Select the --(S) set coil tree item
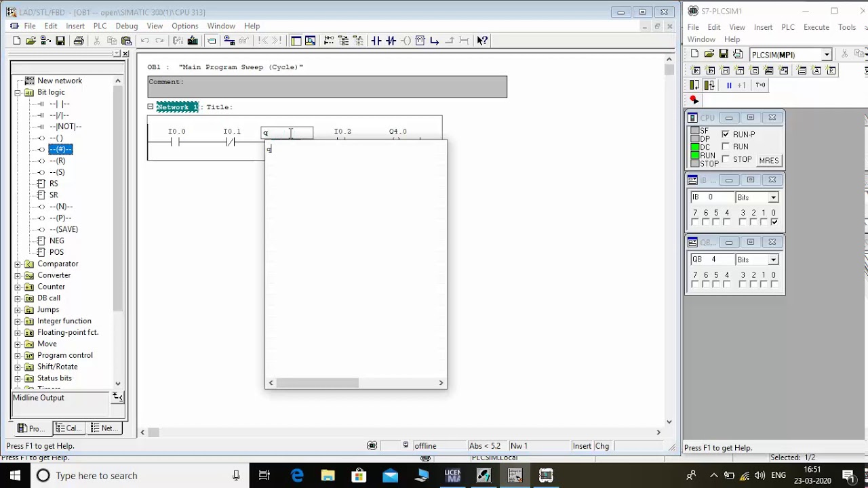Image resolution: width=868 pixels, height=488 pixels. [x=57, y=172]
